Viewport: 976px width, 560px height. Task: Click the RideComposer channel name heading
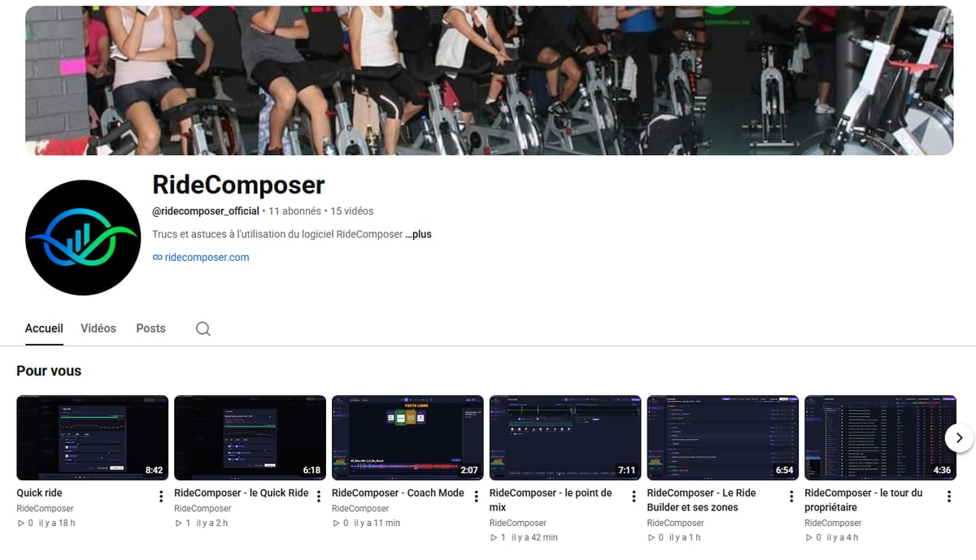(x=238, y=185)
